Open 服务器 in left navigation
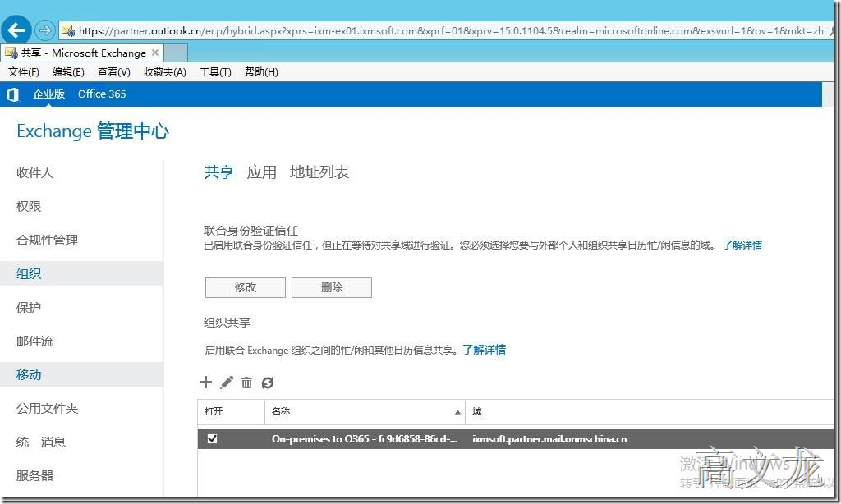The height and width of the screenshot is (504, 841). click(34, 475)
